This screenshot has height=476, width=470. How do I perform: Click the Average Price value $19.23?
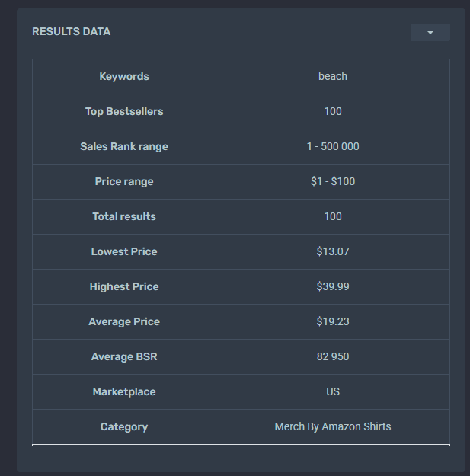point(333,322)
